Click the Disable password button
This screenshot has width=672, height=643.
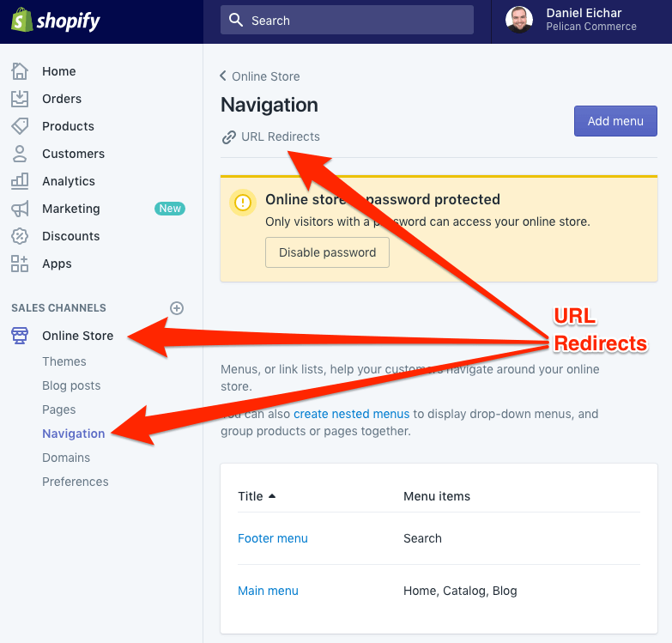(x=327, y=252)
